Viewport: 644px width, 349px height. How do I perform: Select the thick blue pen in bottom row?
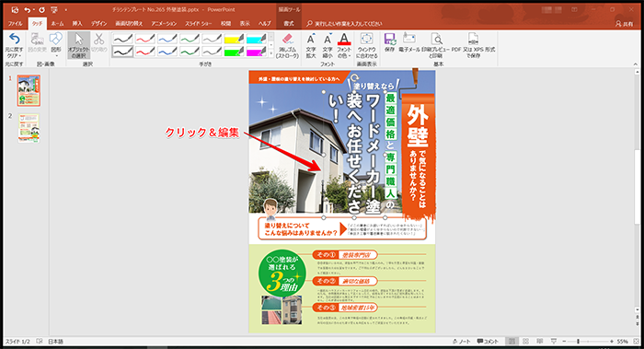(x=167, y=52)
